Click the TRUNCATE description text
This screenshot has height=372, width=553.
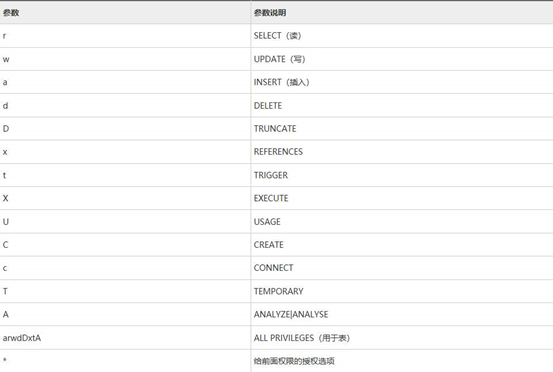275,129
